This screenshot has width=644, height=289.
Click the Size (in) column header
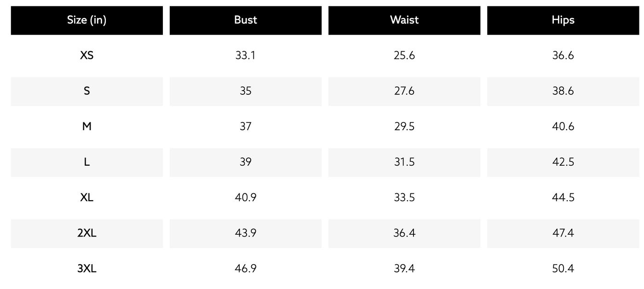point(86,20)
